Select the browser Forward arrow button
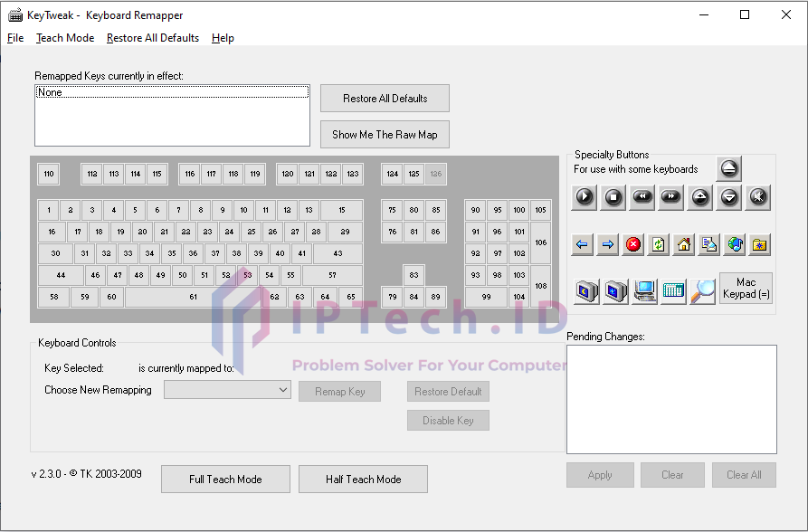The height and width of the screenshot is (532, 808). 607,244
